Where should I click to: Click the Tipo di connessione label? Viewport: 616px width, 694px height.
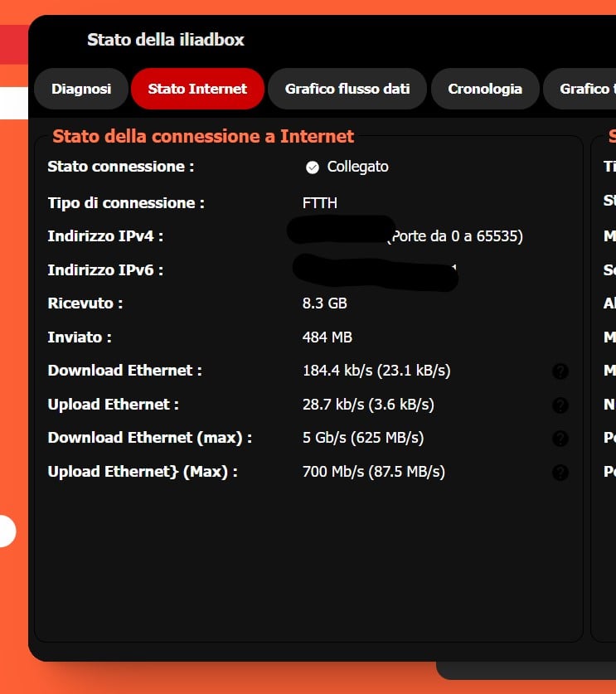click(x=126, y=203)
